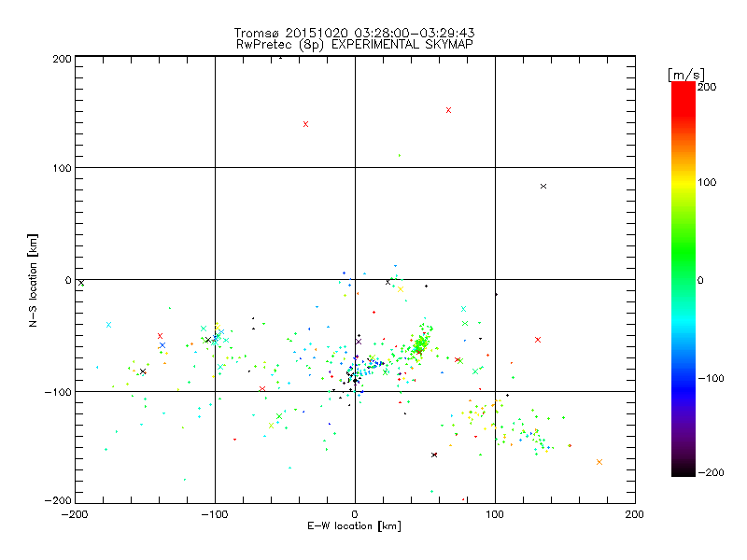Screen dimensions: 747x560
Task: Click the colorbar's 0 label
Action: 700,280
